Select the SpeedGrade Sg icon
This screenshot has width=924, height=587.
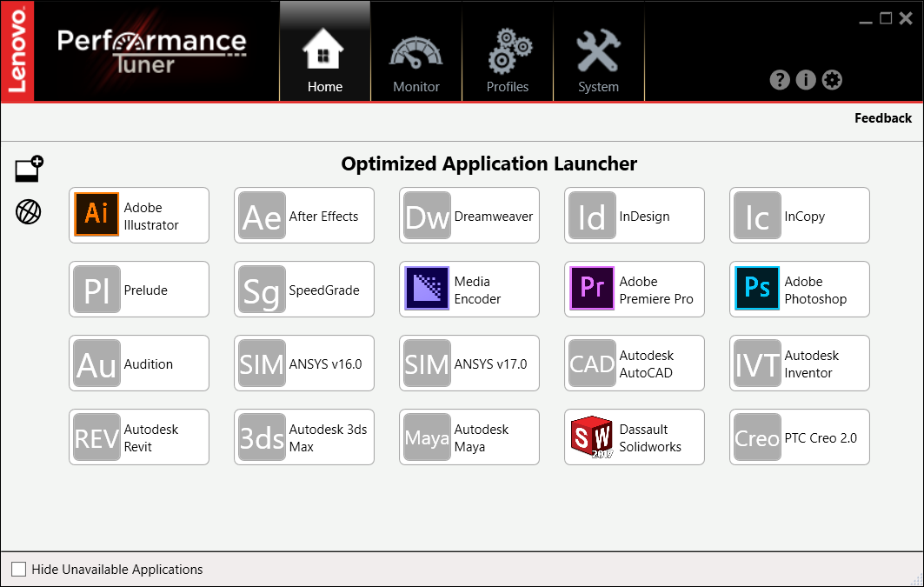(x=262, y=290)
